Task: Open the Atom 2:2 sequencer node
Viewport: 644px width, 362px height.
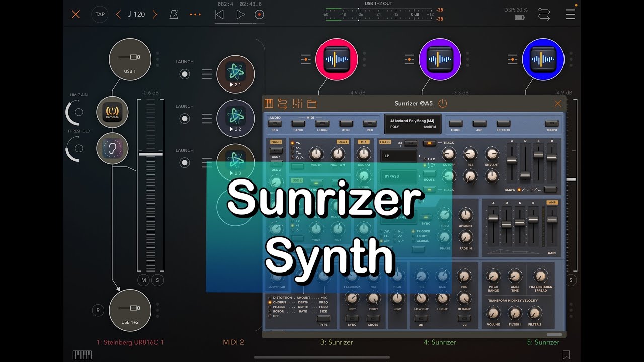Action: tap(235, 119)
